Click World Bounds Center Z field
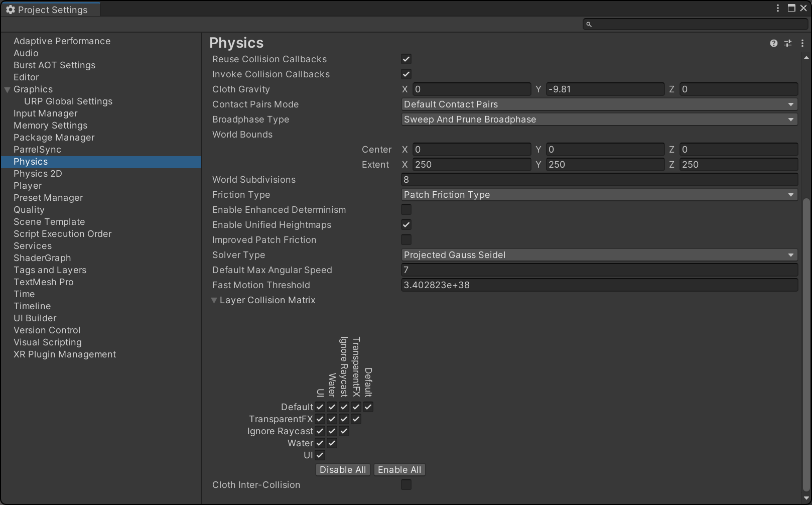Viewport: 812px width, 505px height. 739,150
